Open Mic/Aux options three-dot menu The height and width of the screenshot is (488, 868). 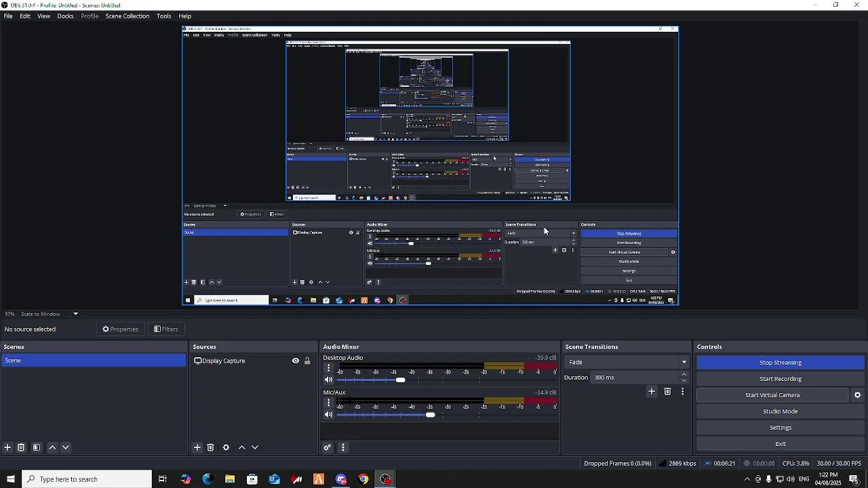click(x=329, y=403)
